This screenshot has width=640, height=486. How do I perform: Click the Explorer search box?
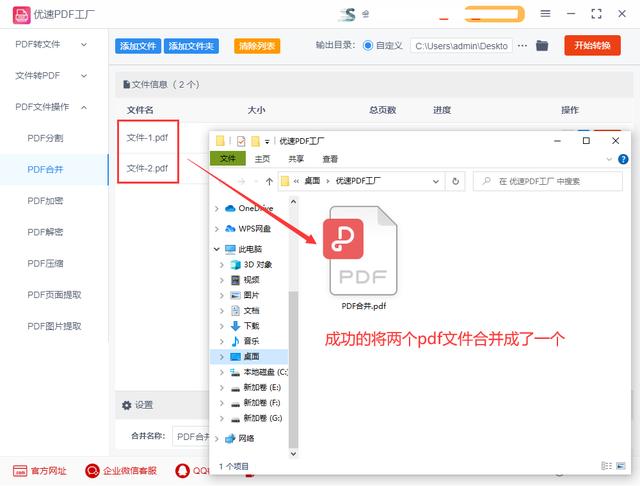(548, 181)
